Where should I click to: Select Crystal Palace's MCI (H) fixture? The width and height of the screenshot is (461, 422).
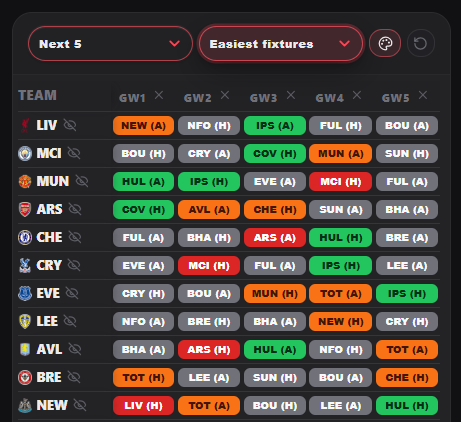(x=209, y=266)
